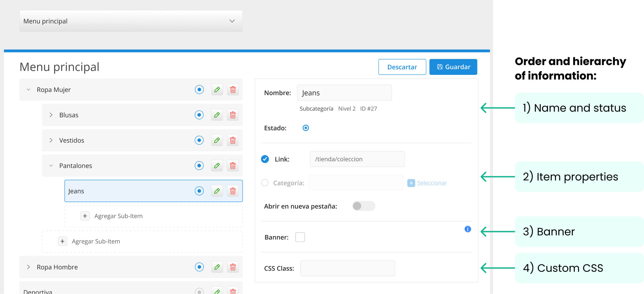This screenshot has width=644, height=294.
Task: Click the trash icon for Jeans
Action: click(x=233, y=191)
